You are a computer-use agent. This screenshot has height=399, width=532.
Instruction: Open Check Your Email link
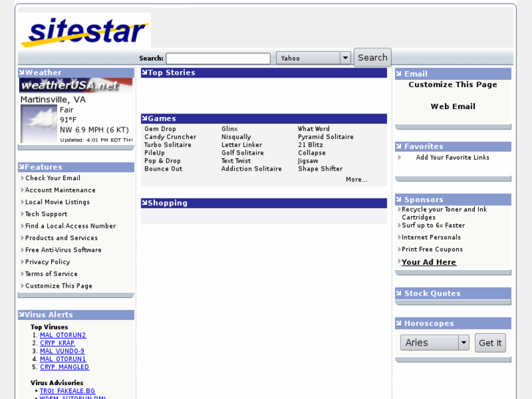[x=53, y=178]
